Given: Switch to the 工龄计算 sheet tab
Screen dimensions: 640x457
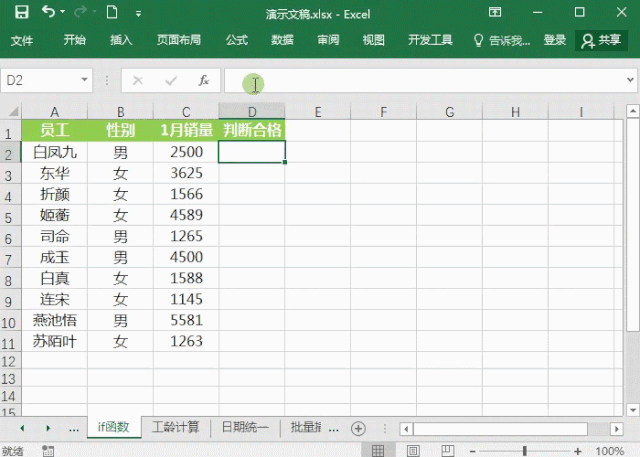Looking at the screenshot, I should point(176,427).
